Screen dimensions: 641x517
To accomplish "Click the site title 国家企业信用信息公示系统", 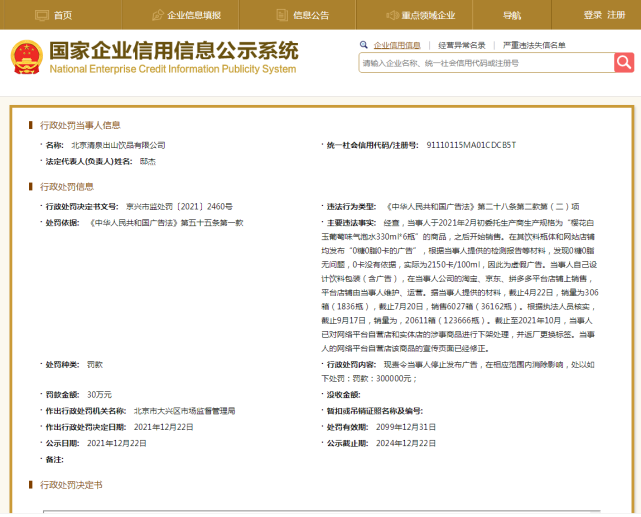I will coord(174,50).
